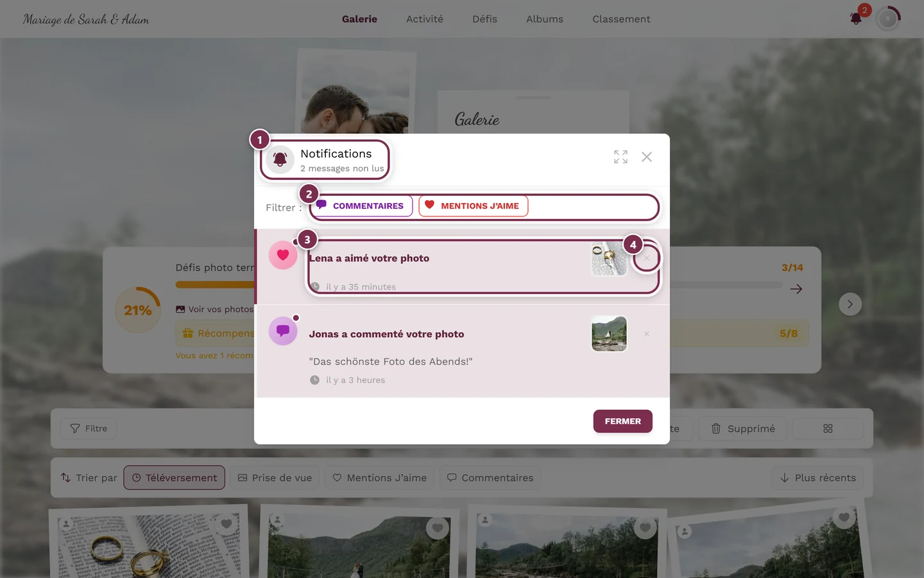Screen dimensions: 924x578
Task: Click the Fermer button
Action: coord(622,421)
